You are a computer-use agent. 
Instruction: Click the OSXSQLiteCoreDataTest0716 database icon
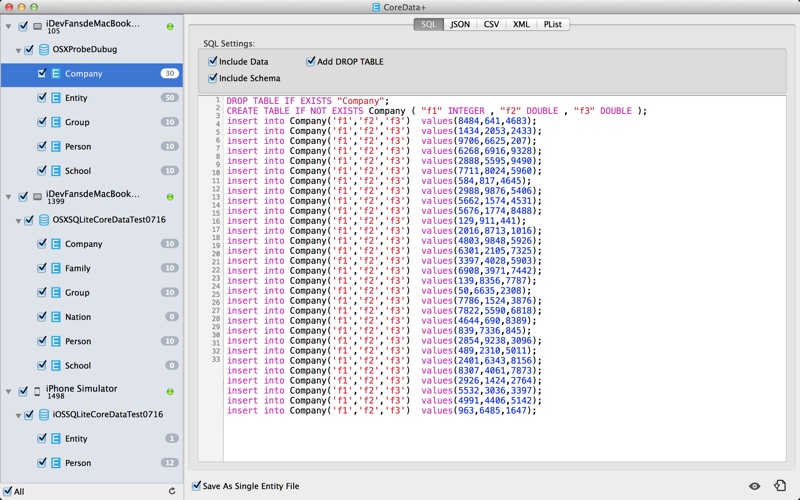[44, 220]
